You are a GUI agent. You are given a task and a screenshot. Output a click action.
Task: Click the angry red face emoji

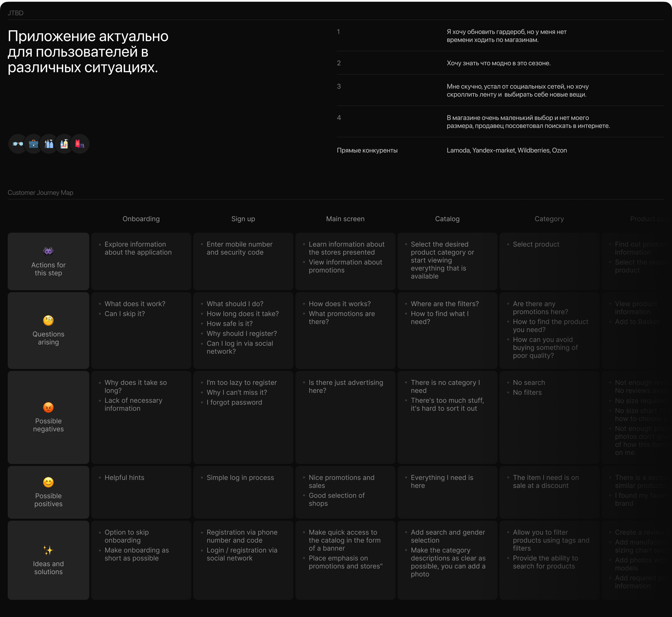(49, 407)
